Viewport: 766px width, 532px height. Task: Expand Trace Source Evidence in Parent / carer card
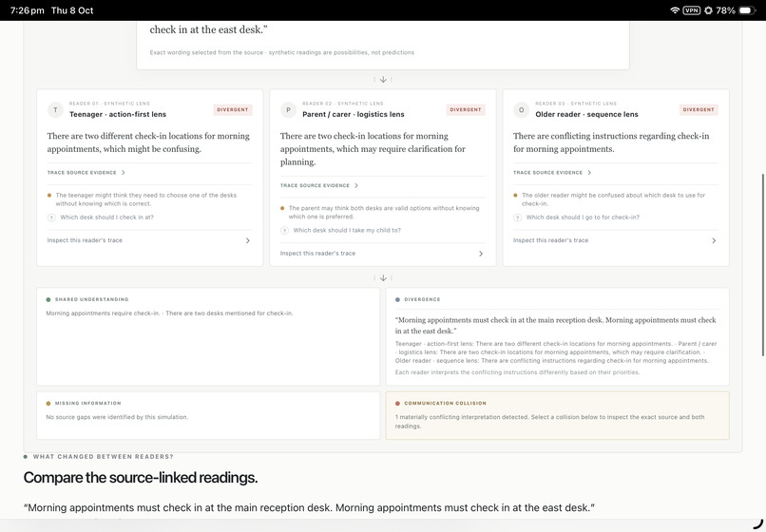[319, 185]
